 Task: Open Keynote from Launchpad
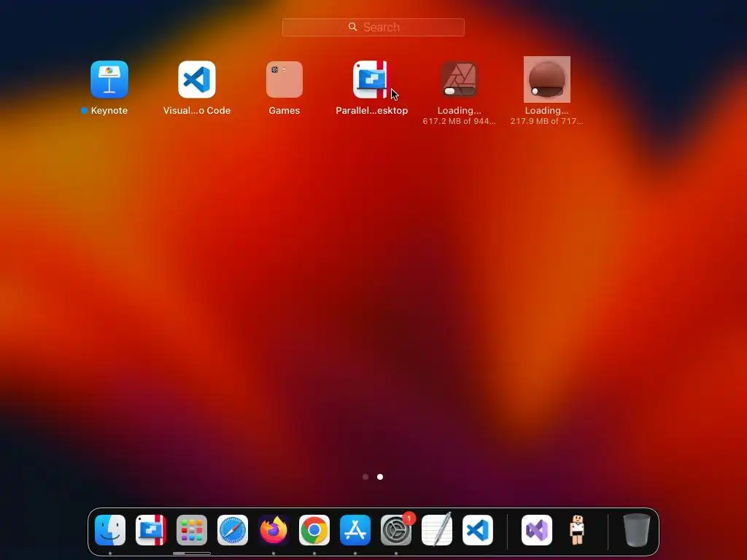[x=109, y=79]
